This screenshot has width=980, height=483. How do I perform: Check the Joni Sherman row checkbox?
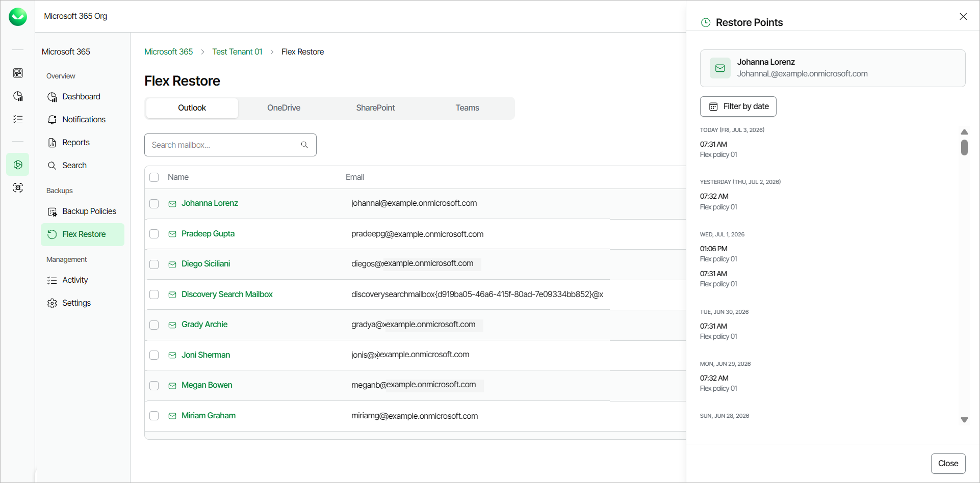pos(154,355)
